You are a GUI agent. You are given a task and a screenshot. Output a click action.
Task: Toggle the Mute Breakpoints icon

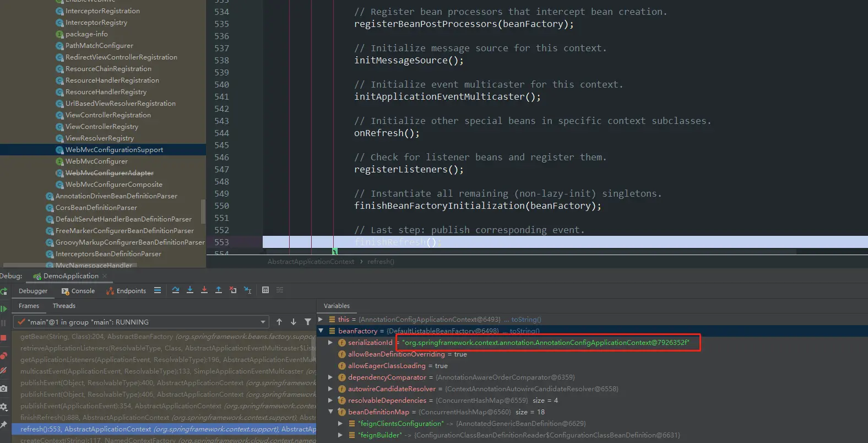[3, 371]
